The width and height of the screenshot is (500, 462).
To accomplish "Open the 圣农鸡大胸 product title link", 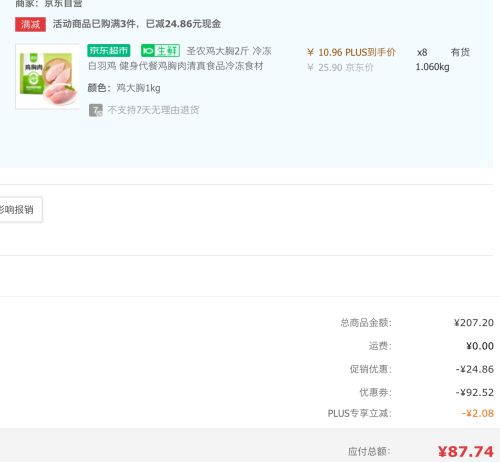I will point(180,58).
